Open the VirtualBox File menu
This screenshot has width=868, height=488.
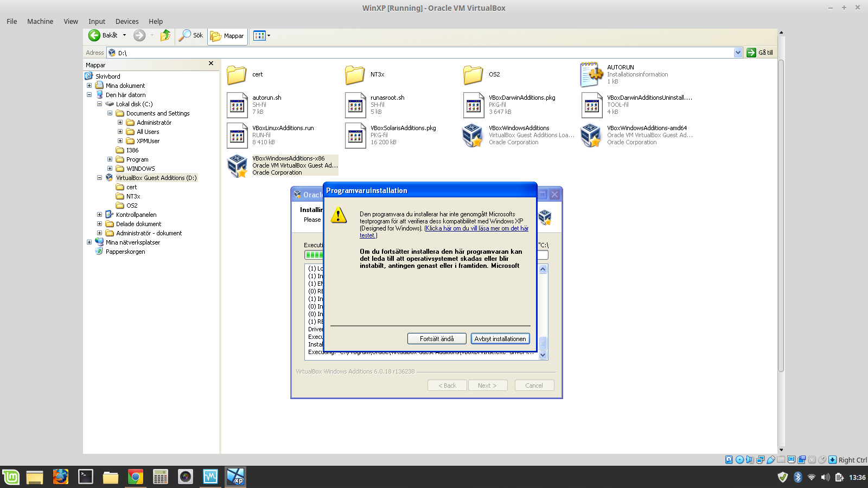[12, 22]
